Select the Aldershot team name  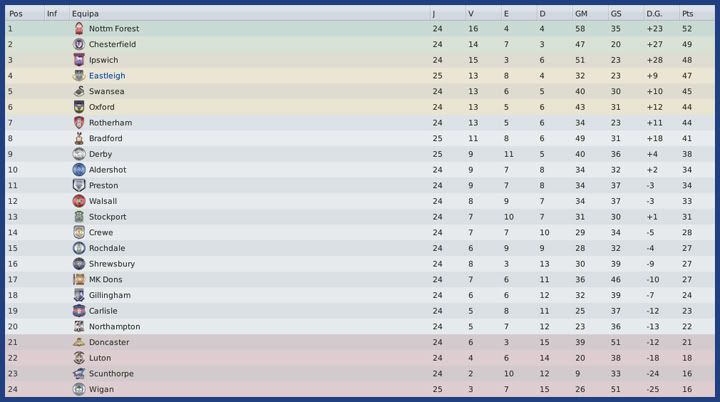point(107,170)
